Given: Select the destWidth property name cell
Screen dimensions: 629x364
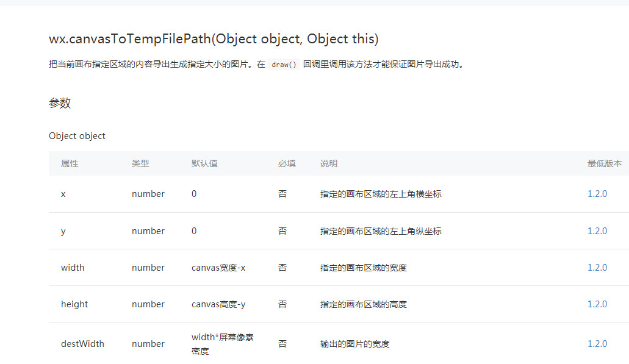Looking at the screenshot, I should click(x=82, y=344).
